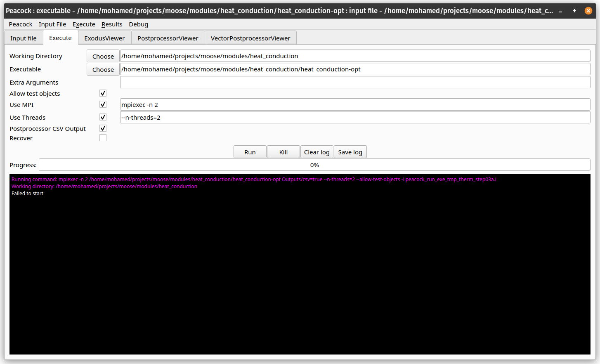Clear the log output
This screenshot has height=364, width=600.
click(x=317, y=151)
